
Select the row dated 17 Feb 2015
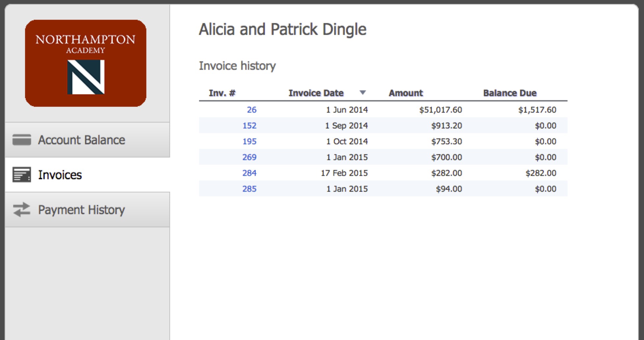[344, 173]
